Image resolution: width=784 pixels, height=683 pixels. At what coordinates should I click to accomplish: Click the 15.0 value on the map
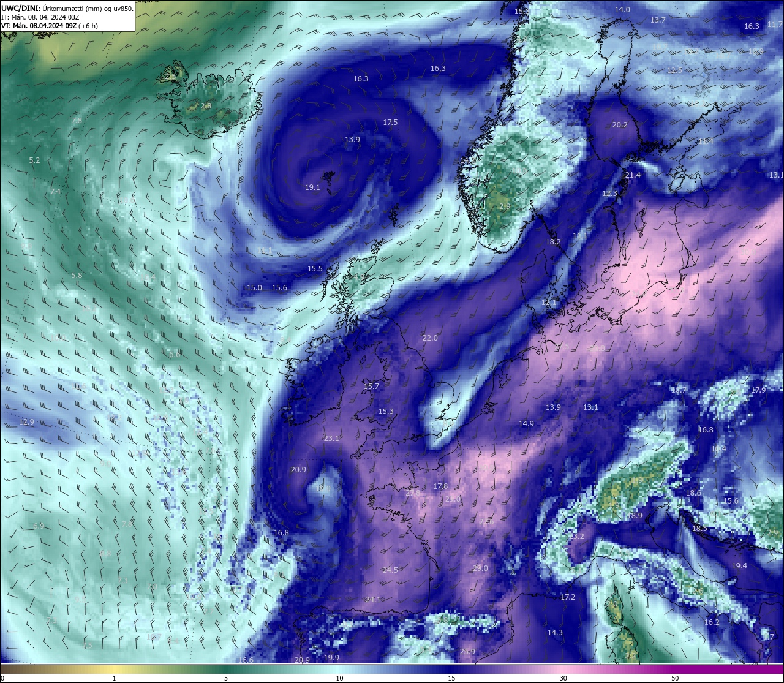pyautogui.click(x=254, y=288)
